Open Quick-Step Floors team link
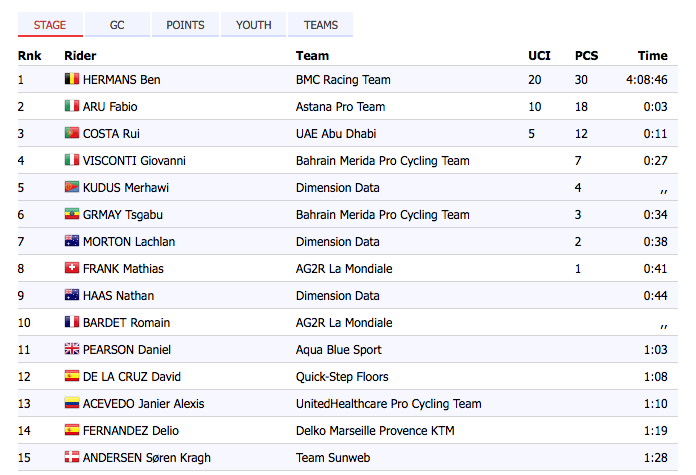This screenshot has width=696, height=475. (342, 377)
